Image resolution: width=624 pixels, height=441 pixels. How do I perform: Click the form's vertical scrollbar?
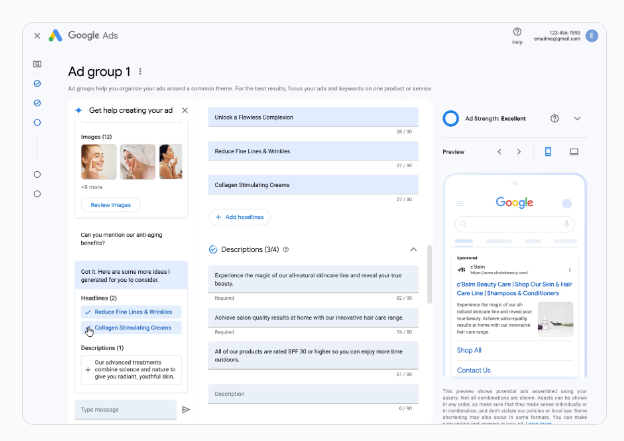429,275
